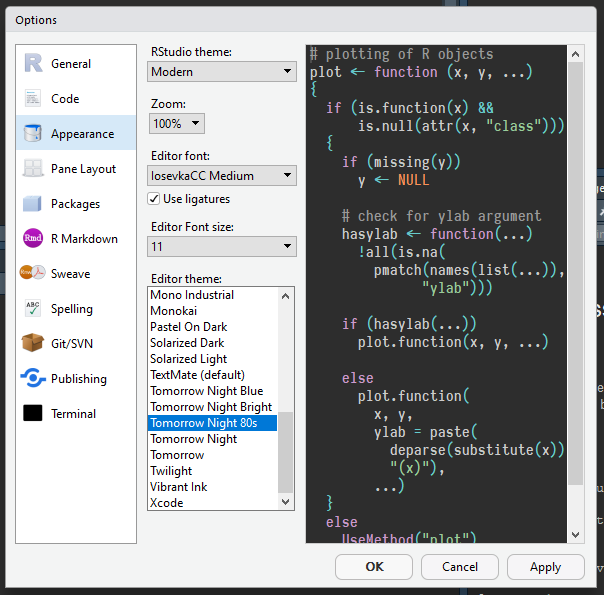
Task: Click the code preview scroll-down arrow
Action: tap(575, 535)
